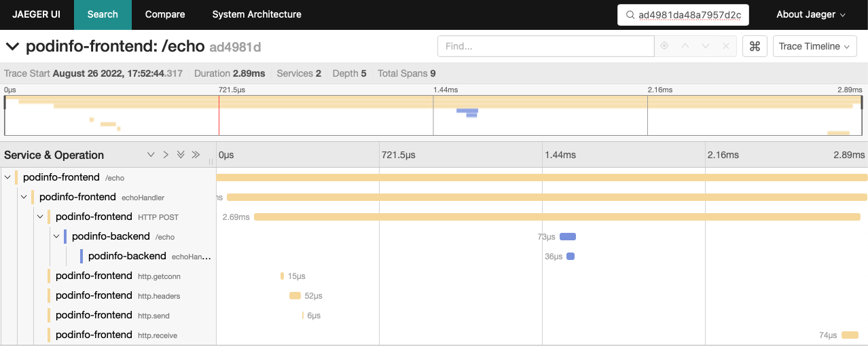Switch to the Compare tab
Image resolution: width=868 pixels, height=353 pixels.
[165, 14]
